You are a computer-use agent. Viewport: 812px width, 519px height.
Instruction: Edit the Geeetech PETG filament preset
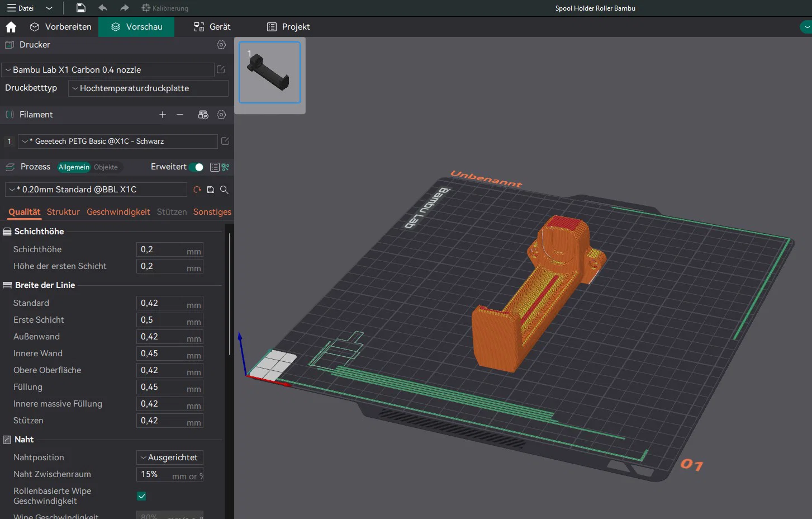coord(225,141)
